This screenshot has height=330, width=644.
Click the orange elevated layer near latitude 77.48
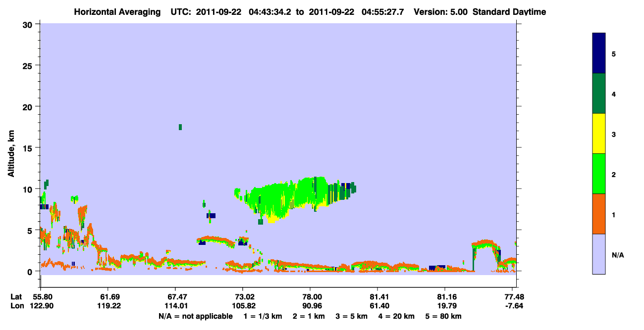485,244
